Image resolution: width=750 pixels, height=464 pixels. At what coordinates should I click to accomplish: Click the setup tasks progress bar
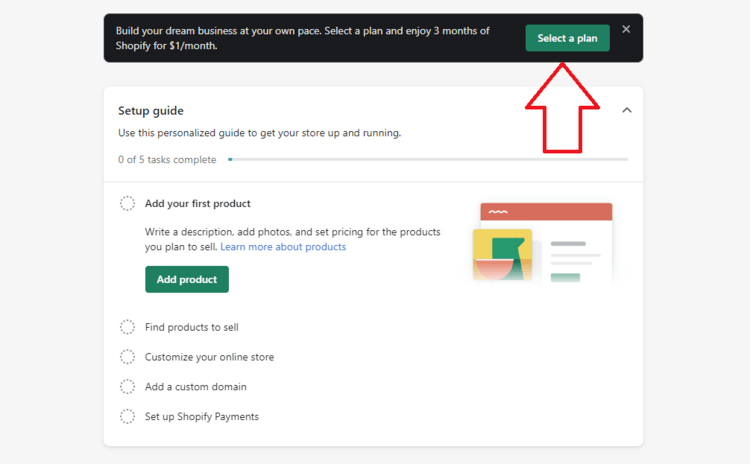(428, 159)
